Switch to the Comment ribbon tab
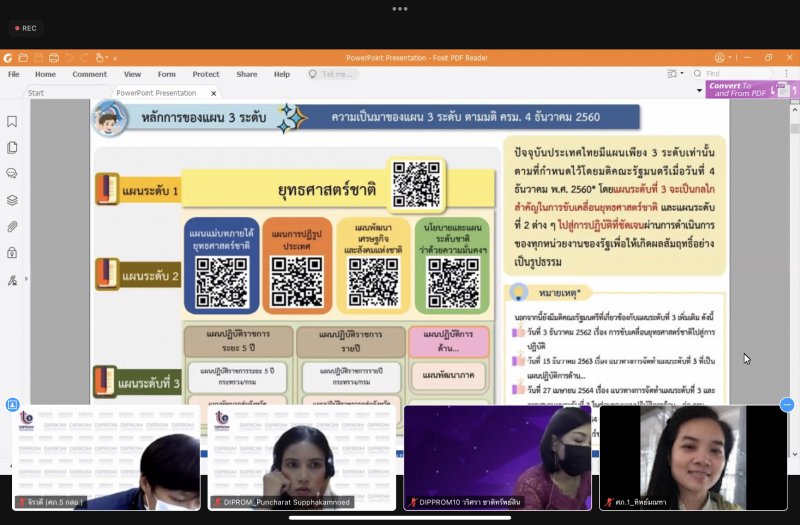Viewport: 800px width, 525px height. tap(90, 74)
